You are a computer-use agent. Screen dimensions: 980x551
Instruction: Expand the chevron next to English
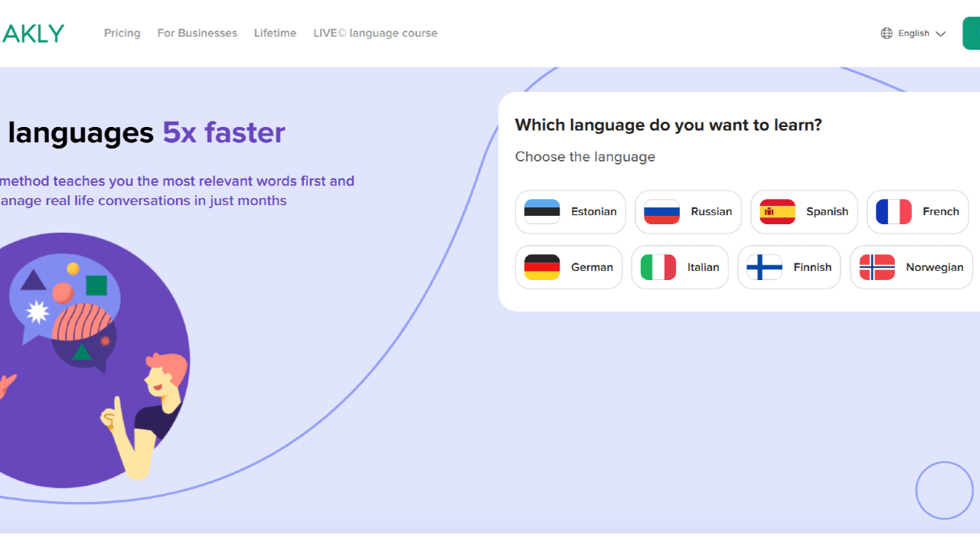[941, 34]
